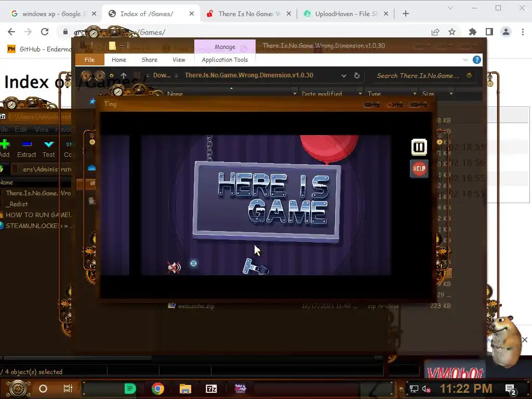Screen dimensions: 532x399
Task: Open the steampunk Start button
Action: click(18, 389)
